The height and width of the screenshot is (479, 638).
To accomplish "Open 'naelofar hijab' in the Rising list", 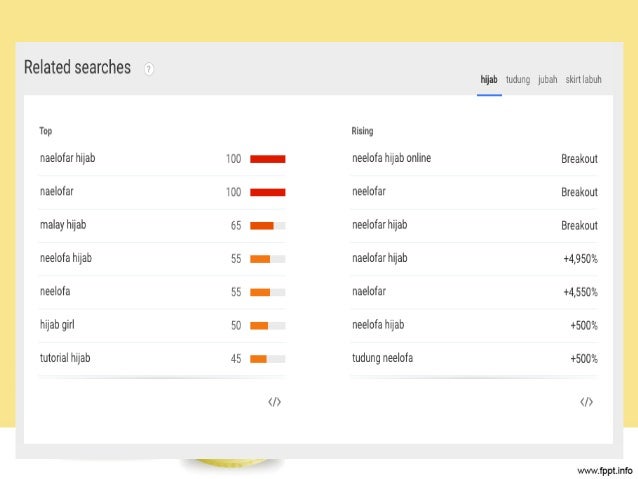I will [x=380, y=258].
